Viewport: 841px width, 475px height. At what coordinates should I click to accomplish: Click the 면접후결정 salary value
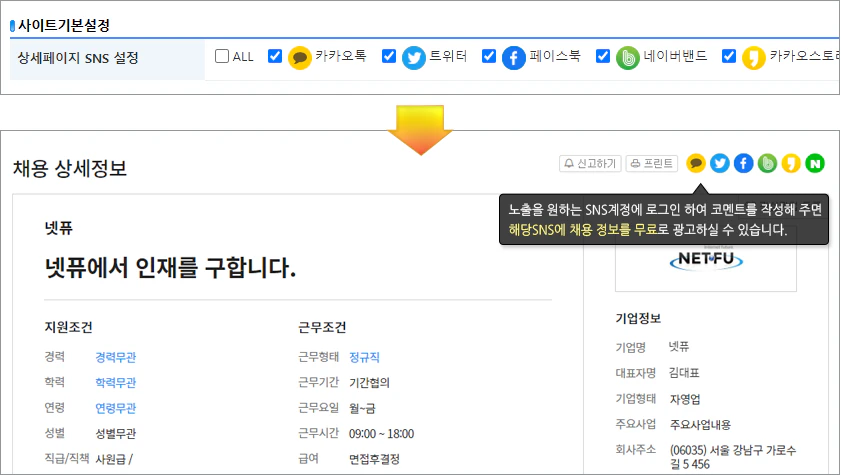(374, 459)
